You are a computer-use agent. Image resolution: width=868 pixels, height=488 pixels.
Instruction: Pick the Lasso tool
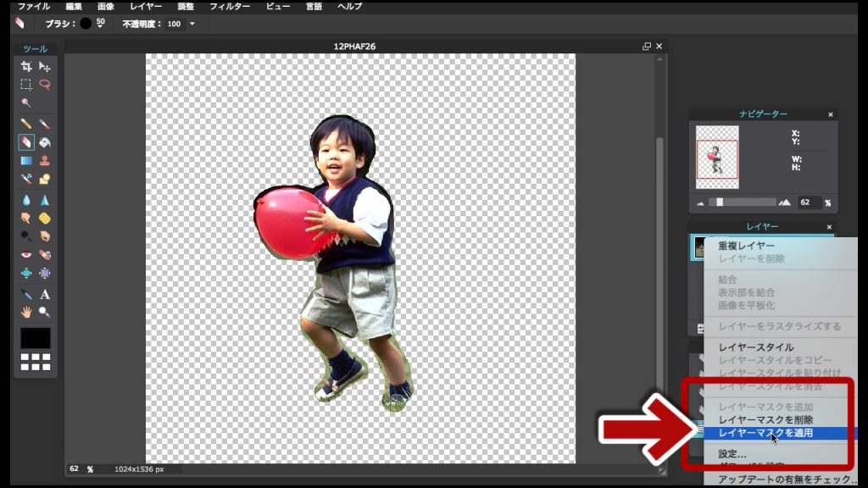pos(45,85)
